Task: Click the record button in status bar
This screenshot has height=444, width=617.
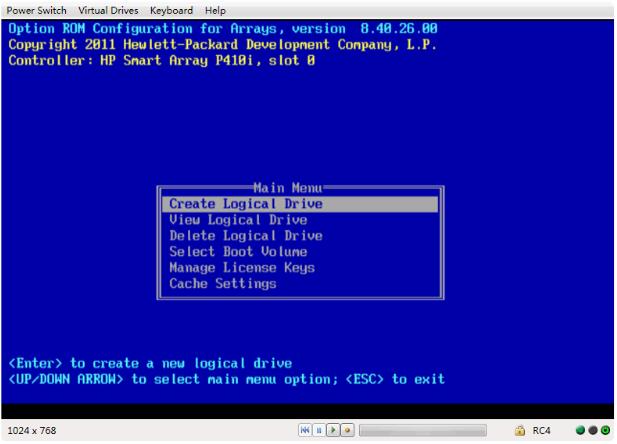Action: tap(347, 430)
